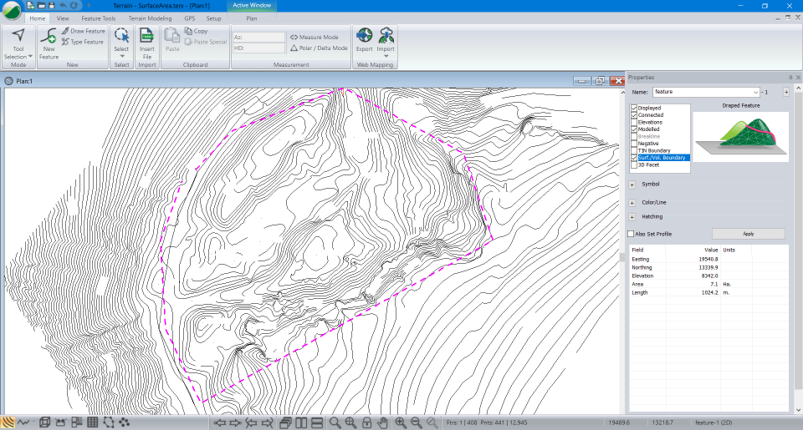Open the Terrain Modeling ribbon tab
This screenshot has width=803, height=430.
tap(150, 18)
